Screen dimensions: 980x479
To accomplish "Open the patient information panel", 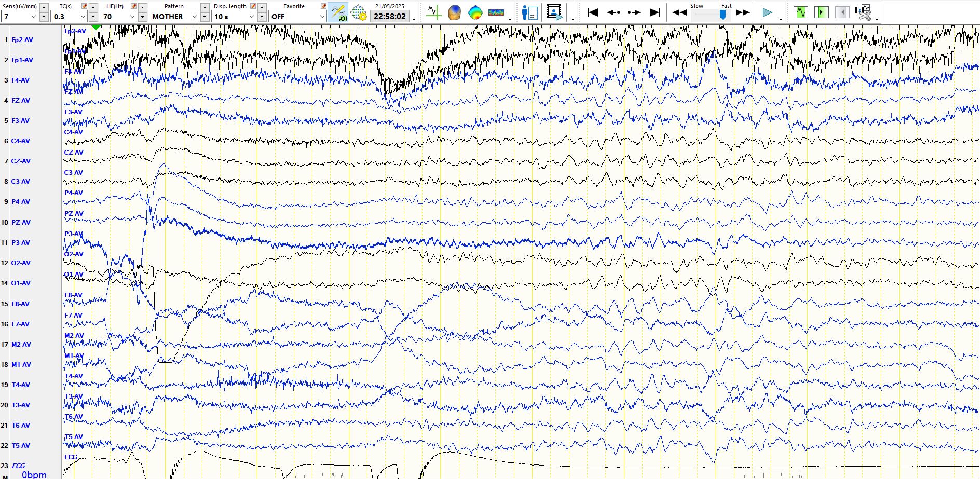I will 529,12.
